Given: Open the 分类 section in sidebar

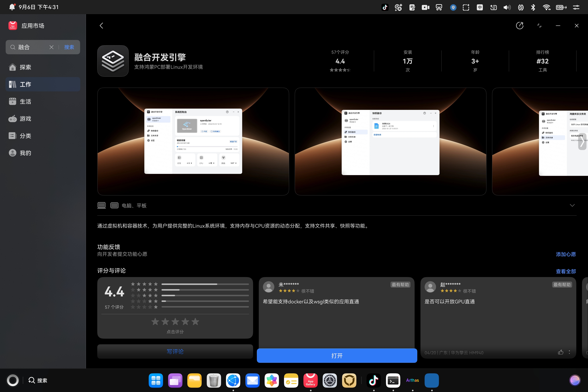Looking at the screenshot, I should (43, 136).
